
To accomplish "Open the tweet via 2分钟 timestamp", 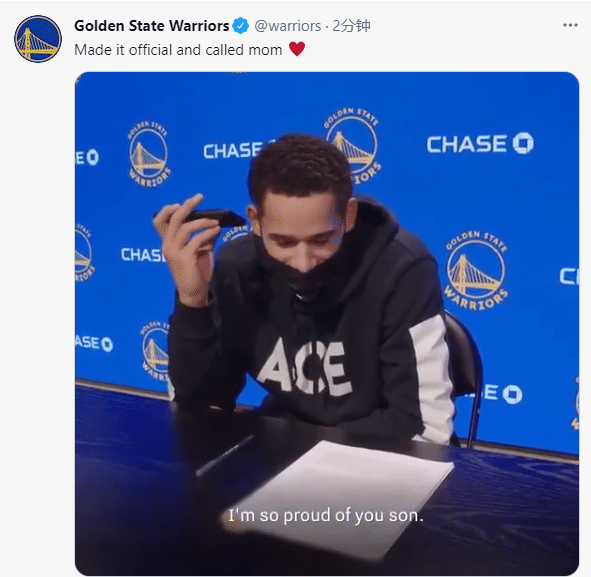I will [351, 26].
